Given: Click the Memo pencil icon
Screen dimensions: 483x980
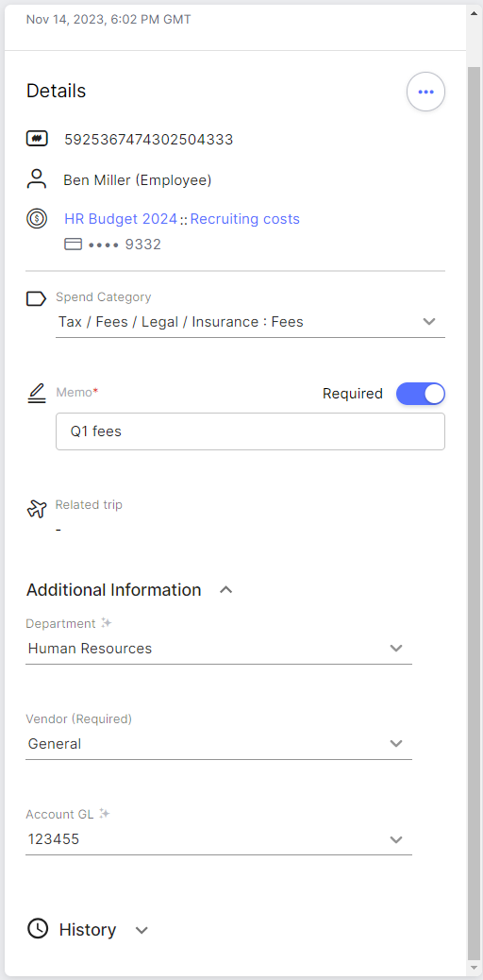Looking at the screenshot, I should click(x=37, y=393).
